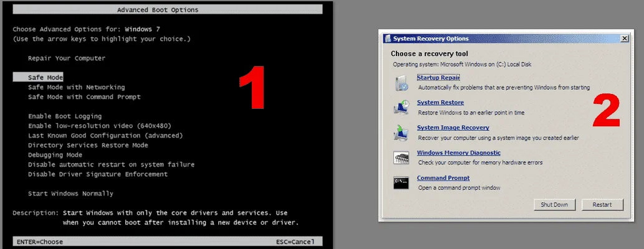Click the System Image Recovery icon
The width and height of the screenshot is (644, 249).
pos(401,133)
